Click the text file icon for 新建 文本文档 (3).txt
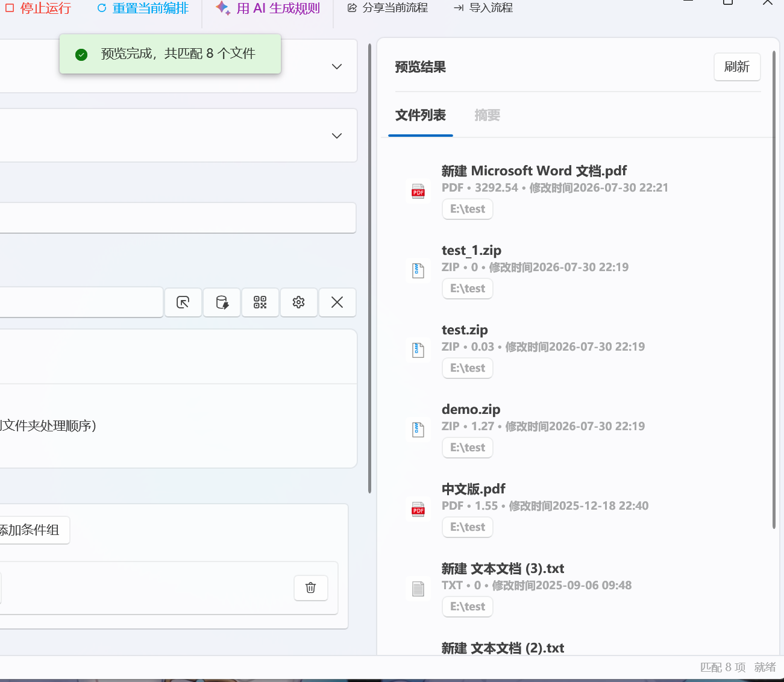 click(x=418, y=589)
